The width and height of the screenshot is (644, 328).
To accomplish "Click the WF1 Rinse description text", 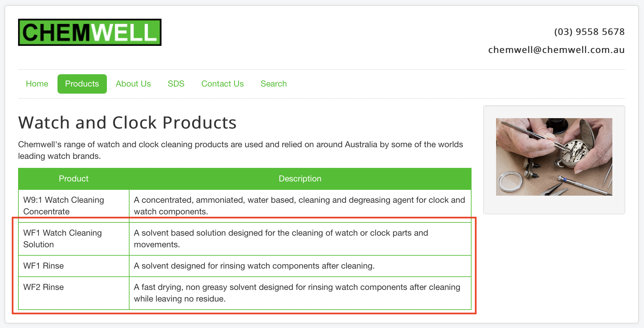I will [254, 266].
